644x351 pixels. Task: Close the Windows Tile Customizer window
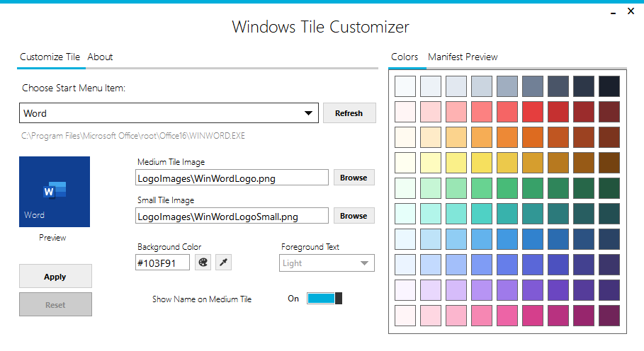(x=631, y=11)
